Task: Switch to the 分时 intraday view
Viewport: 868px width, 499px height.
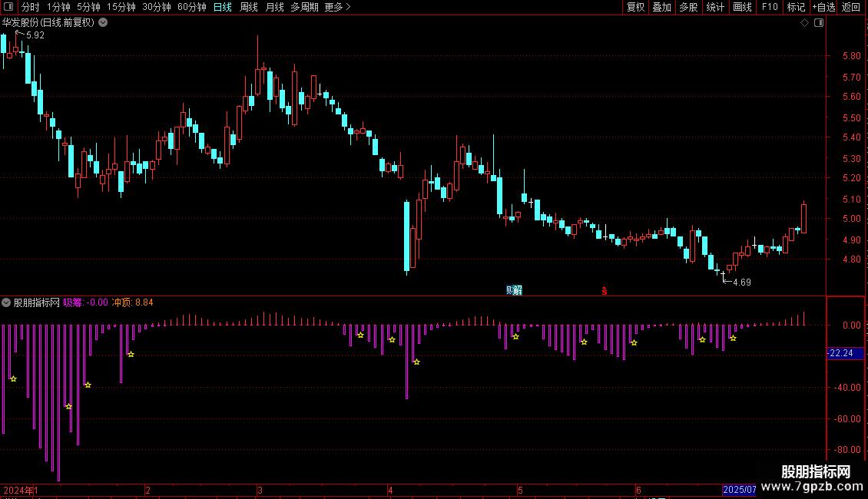Action: [x=31, y=7]
